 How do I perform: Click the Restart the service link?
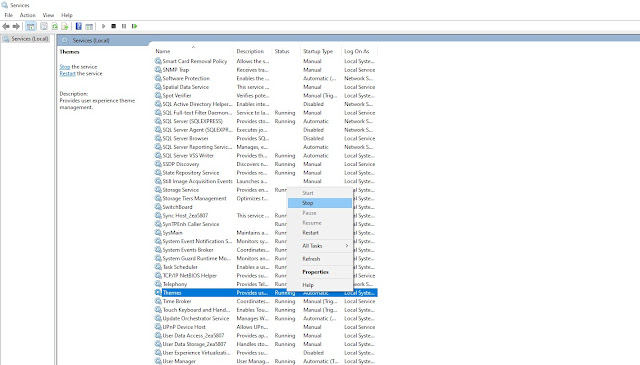67,73
